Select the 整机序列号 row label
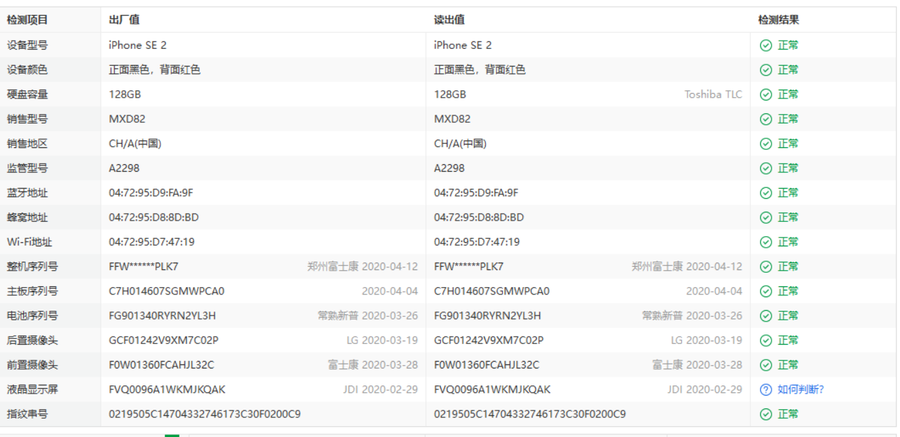Viewport: 900px width, 437px height. [x=33, y=266]
